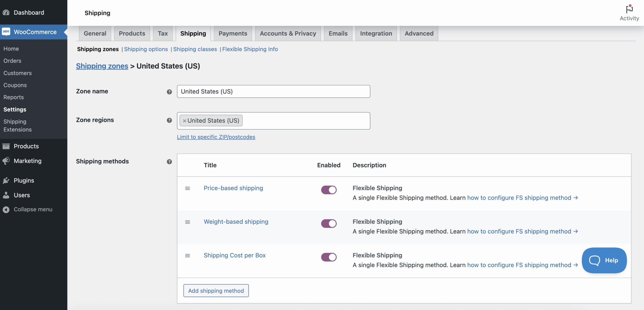Click the Plugins sidebar icon
Viewport: 644px width, 310px height.
pos(6,180)
